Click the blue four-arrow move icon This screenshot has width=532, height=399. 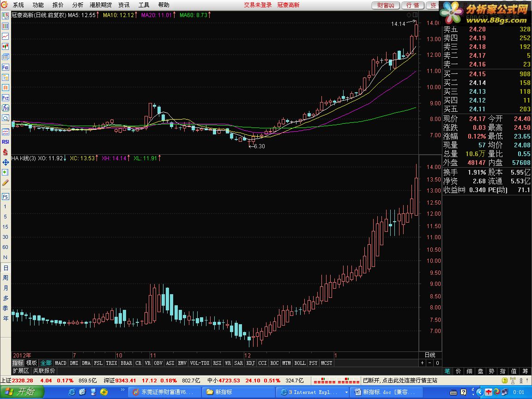click(x=6, y=162)
